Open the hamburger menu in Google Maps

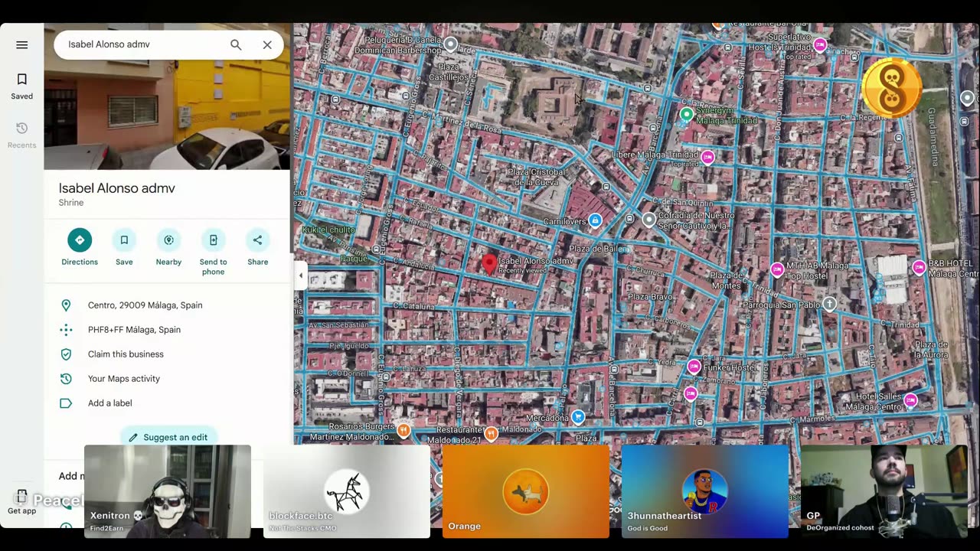pyautogui.click(x=21, y=45)
